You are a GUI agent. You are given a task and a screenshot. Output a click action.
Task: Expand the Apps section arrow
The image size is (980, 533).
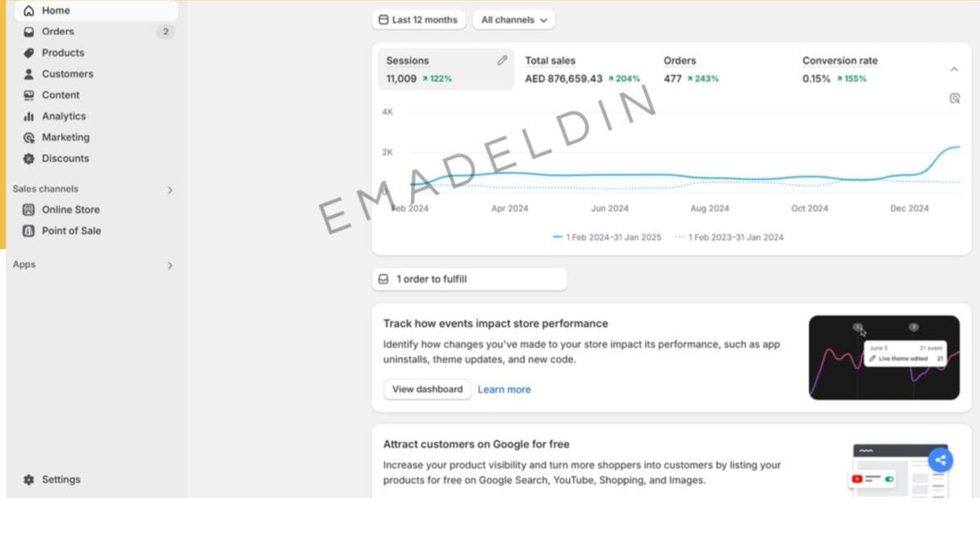point(170,265)
